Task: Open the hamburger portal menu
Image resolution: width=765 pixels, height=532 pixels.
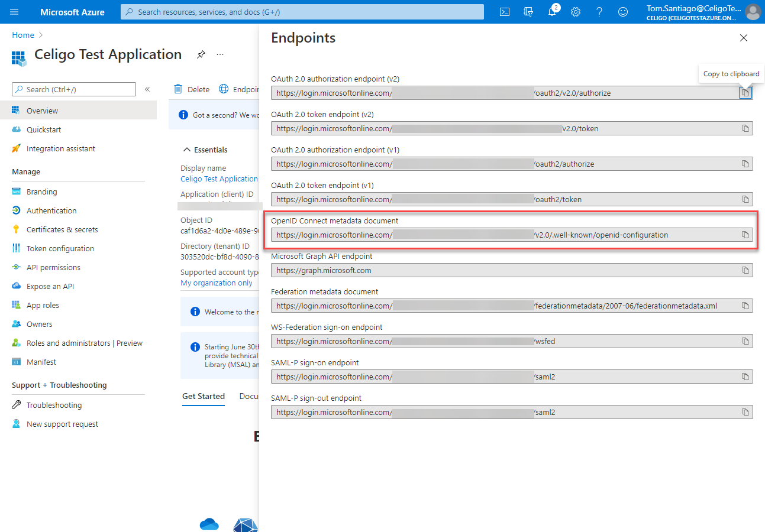Action: tap(14, 12)
